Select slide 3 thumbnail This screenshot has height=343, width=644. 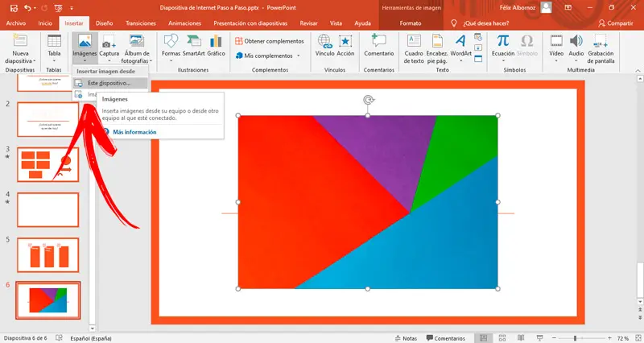tap(47, 164)
